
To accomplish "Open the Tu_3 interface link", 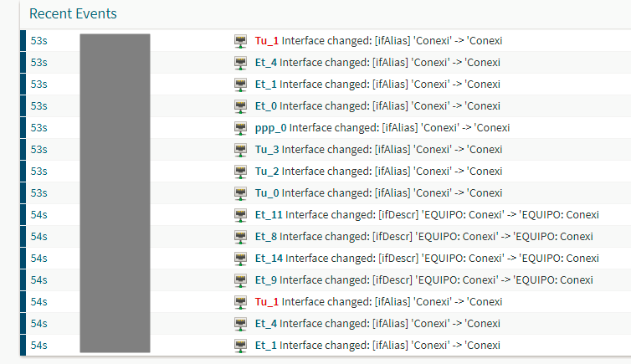I will (267, 150).
